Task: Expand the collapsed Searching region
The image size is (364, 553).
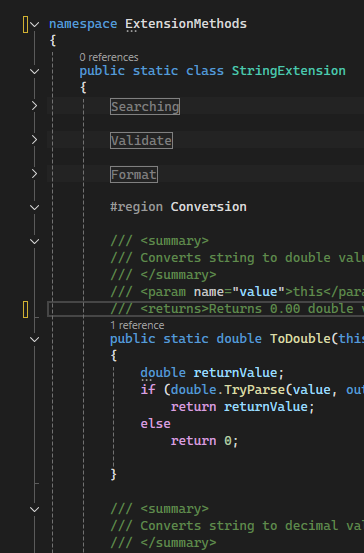Action: pyautogui.click(x=35, y=105)
